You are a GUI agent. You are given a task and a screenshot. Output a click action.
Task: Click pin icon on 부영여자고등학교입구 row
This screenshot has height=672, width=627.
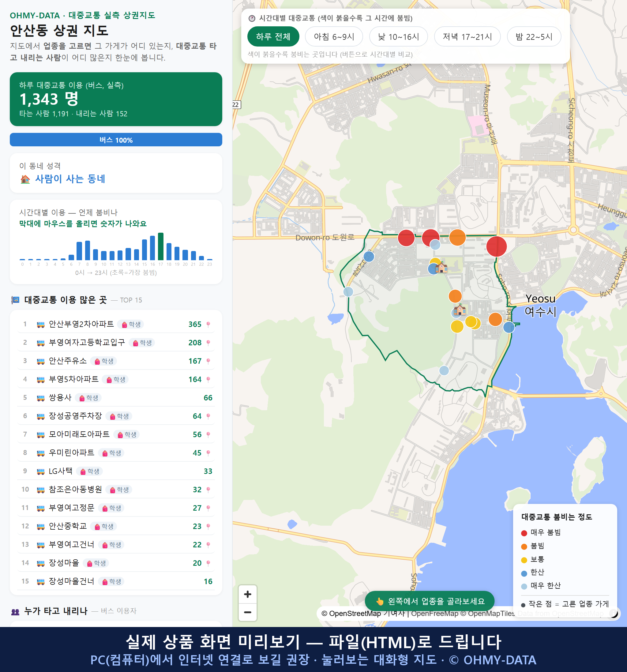click(x=208, y=343)
